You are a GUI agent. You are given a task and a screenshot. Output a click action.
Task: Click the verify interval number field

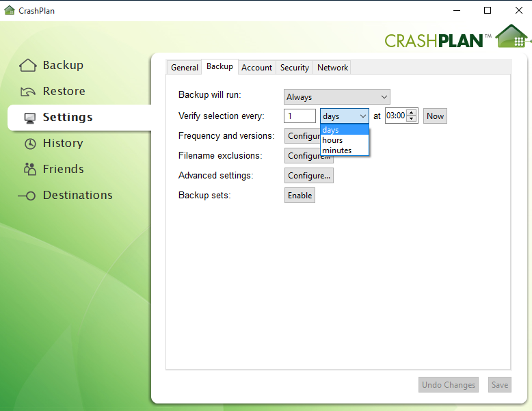pos(300,116)
